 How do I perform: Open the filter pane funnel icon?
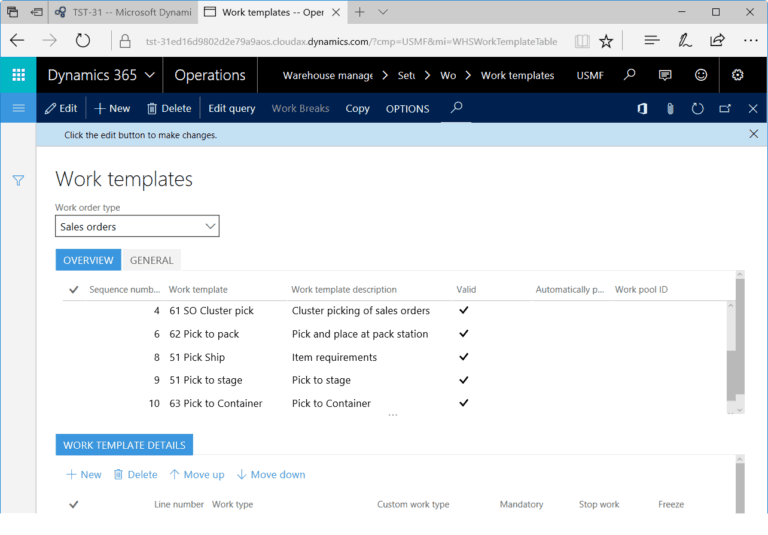[x=18, y=181]
